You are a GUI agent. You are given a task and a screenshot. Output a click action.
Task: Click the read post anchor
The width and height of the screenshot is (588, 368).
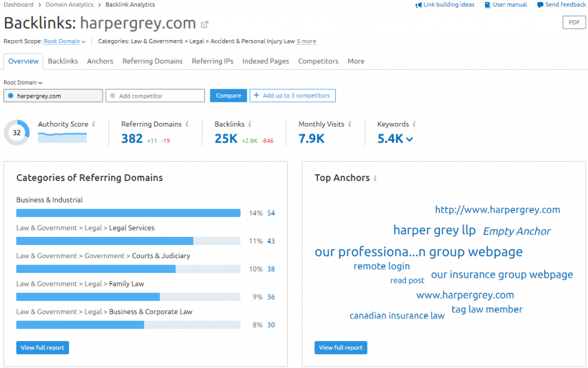(407, 281)
